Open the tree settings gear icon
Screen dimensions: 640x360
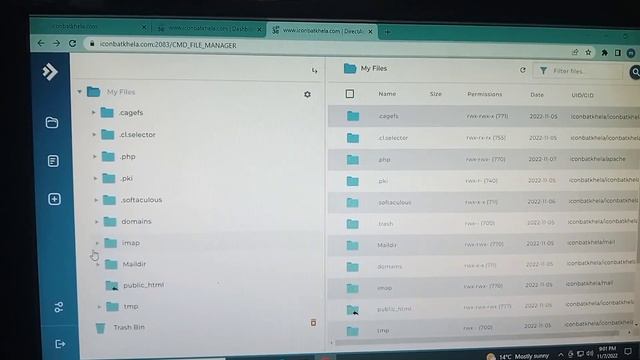[x=307, y=94]
